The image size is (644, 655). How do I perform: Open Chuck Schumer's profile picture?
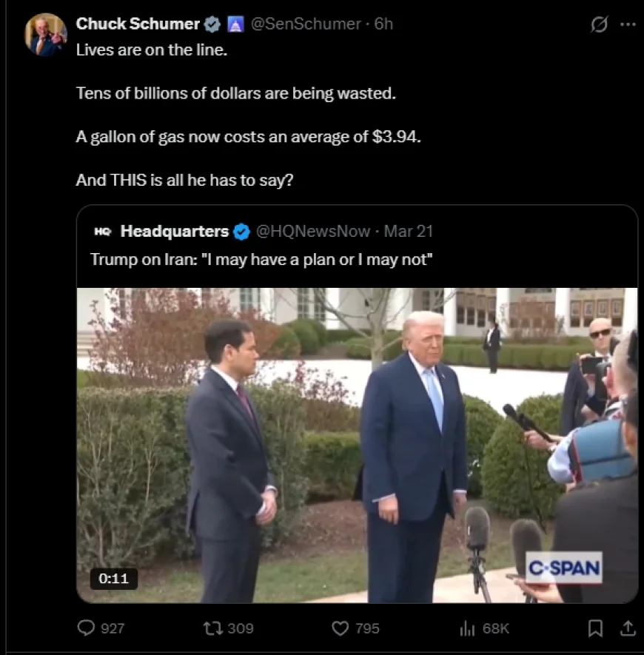tap(45, 34)
